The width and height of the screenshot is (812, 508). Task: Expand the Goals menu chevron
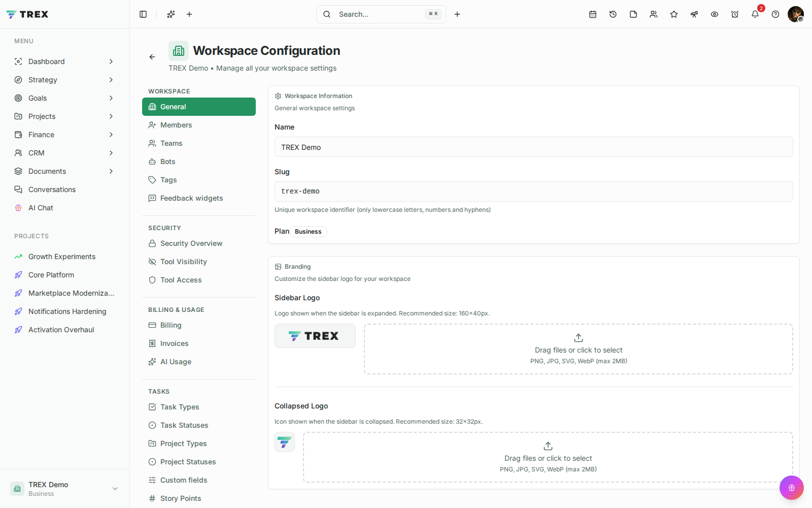[x=111, y=98]
